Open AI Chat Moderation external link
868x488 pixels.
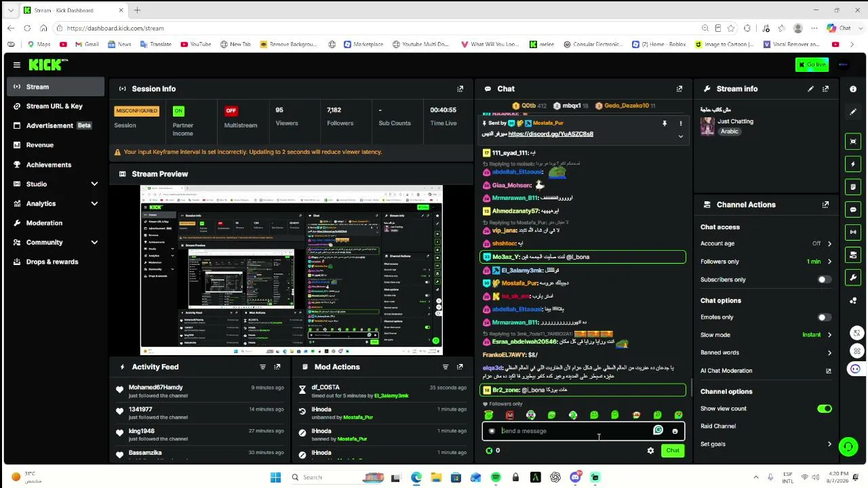coord(828,371)
